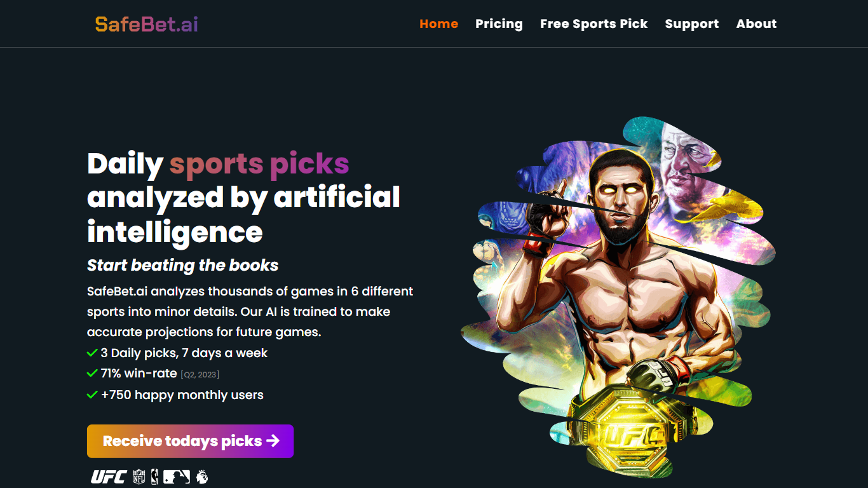
Task: Click the Q2, 2023 footnote label
Action: pyautogui.click(x=200, y=374)
